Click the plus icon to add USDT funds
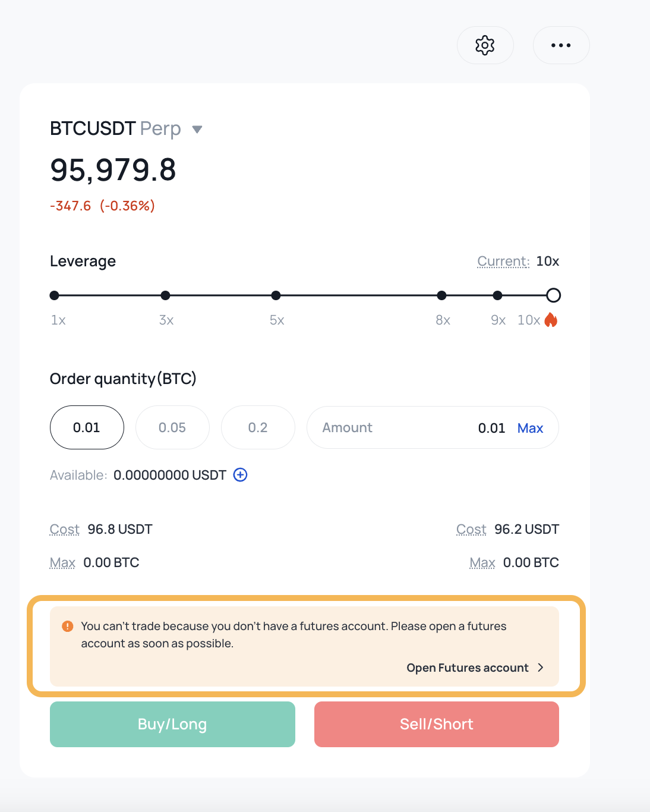650x812 pixels. point(240,474)
